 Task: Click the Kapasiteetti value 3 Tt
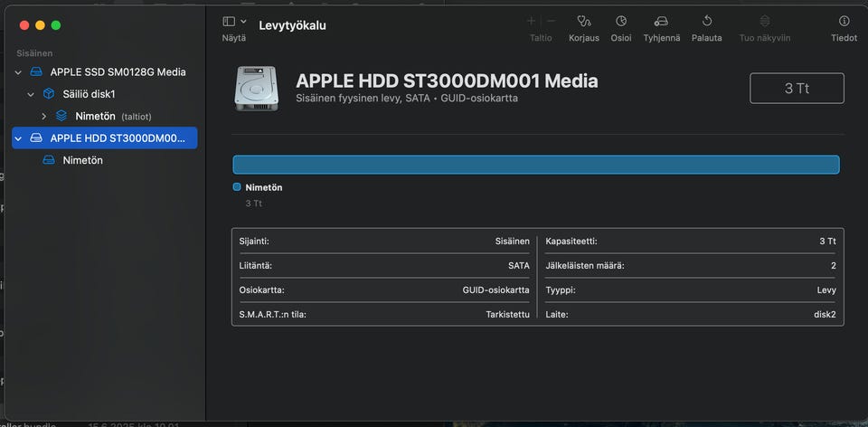[827, 242]
